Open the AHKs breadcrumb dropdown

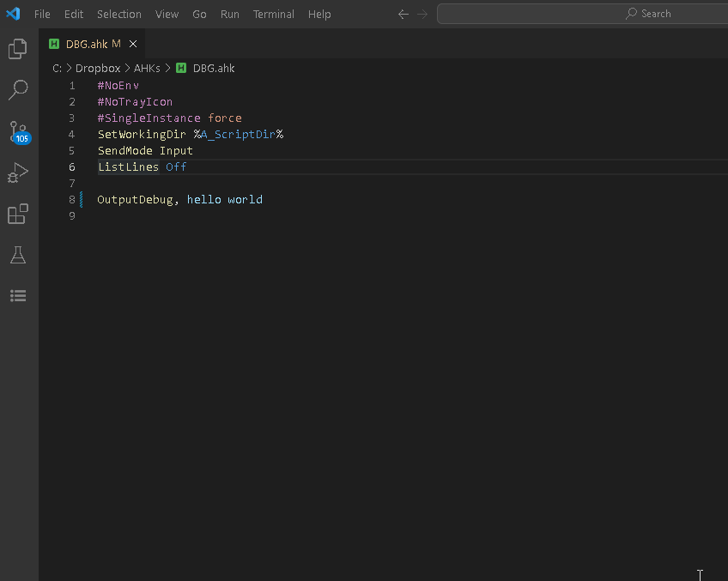click(x=147, y=68)
